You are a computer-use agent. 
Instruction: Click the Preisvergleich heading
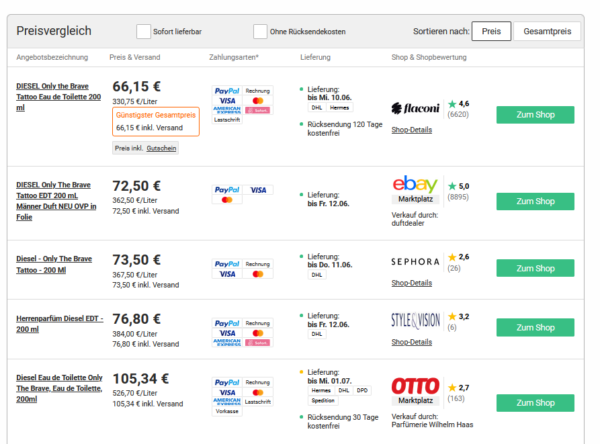(54, 31)
